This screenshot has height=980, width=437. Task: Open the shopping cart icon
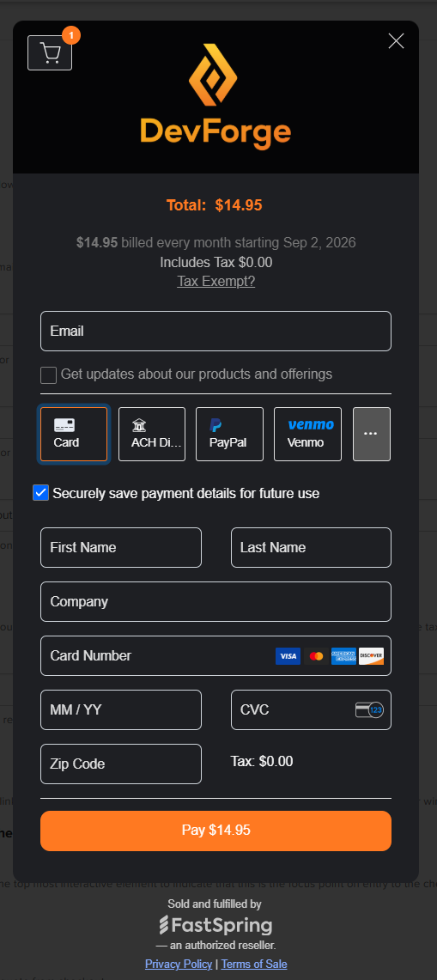pos(50,52)
